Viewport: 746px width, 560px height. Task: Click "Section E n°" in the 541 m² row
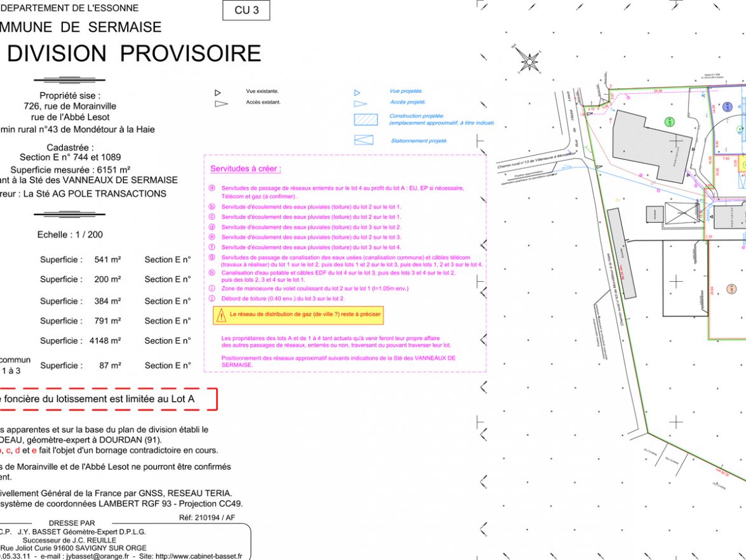168,260
